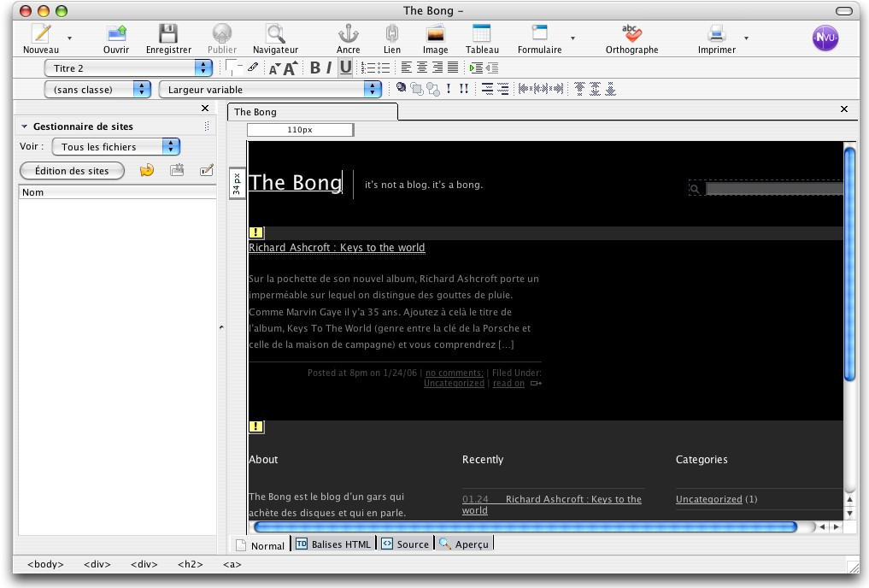Image resolution: width=869 pixels, height=588 pixels.
Task: Open the arrow menu beside Imprimer
Action: [x=746, y=38]
